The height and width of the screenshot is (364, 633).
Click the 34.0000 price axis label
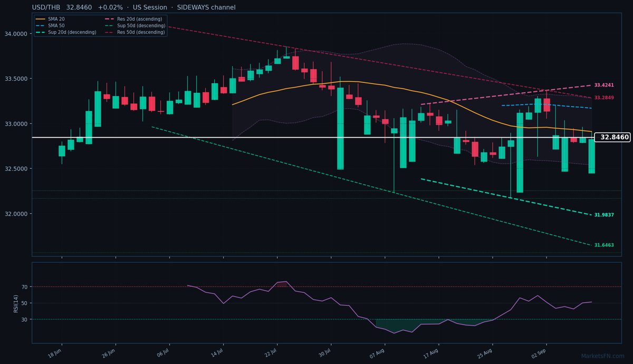coord(15,34)
